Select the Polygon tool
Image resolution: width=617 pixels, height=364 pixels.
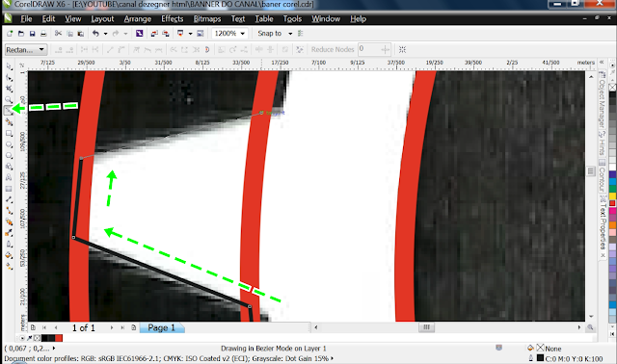(x=9, y=156)
